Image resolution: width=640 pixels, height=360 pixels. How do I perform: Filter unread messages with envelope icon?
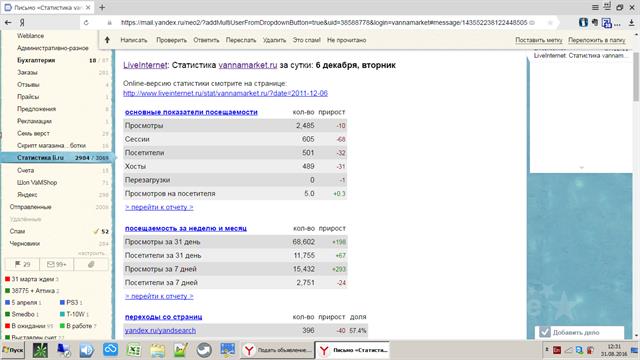tap(57, 264)
